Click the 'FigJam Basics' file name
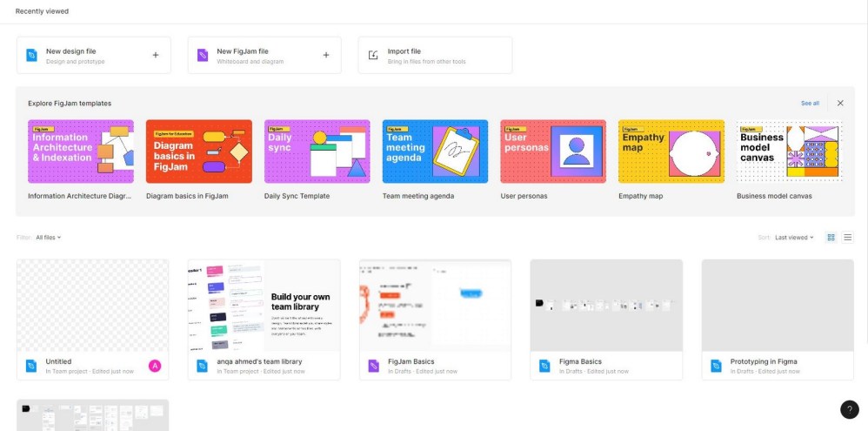This screenshot has height=431, width=868. click(x=411, y=361)
